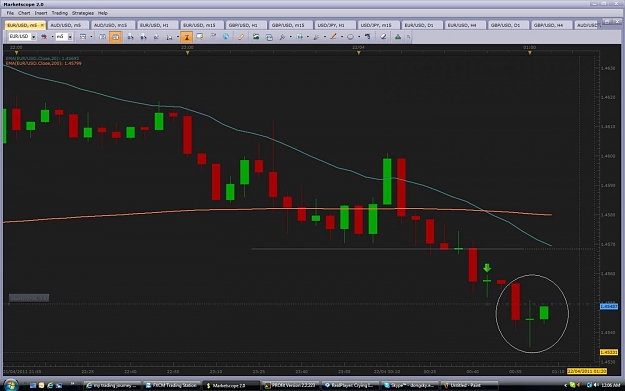Screen dimensions: 625x391
Task: Click the globe icon in the toolbar
Action: [x=226, y=37]
